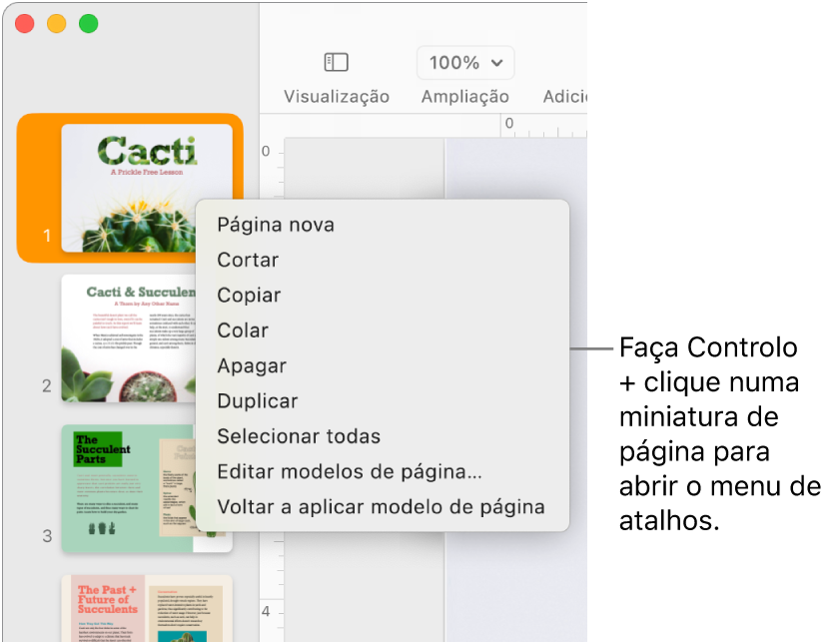This screenshot has width=840, height=642.
Task: Select Cortar in the context menu
Action: point(383,261)
